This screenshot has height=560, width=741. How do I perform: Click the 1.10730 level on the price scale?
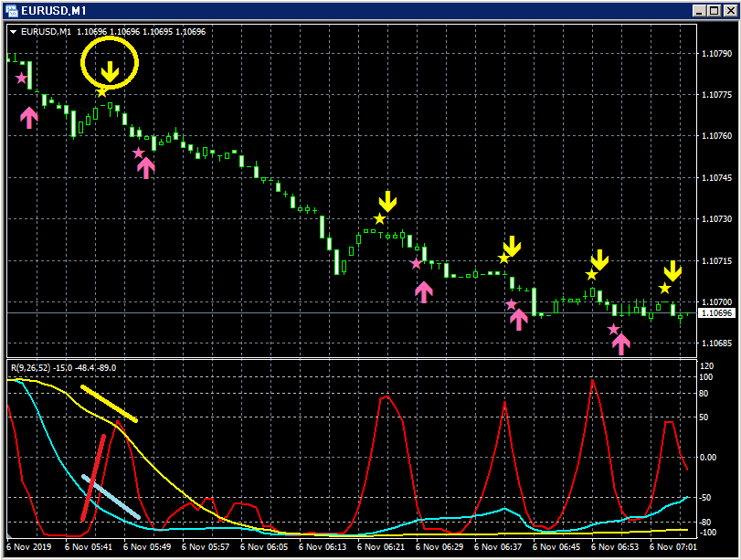(715, 219)
